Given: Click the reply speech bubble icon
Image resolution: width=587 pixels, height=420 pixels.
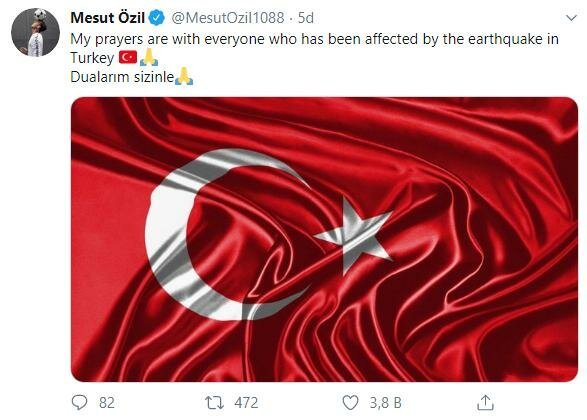Looking at the screenshot, I should click(79, 402).
